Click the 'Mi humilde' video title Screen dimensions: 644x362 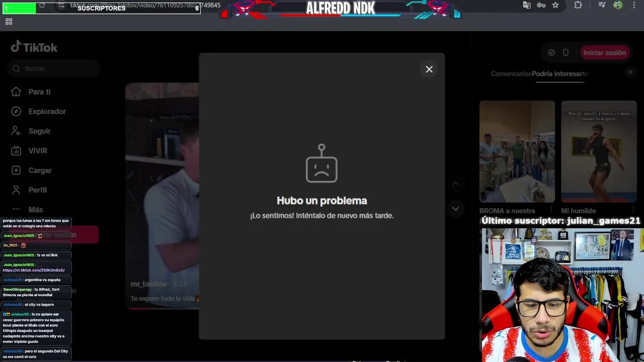point(579,211)
